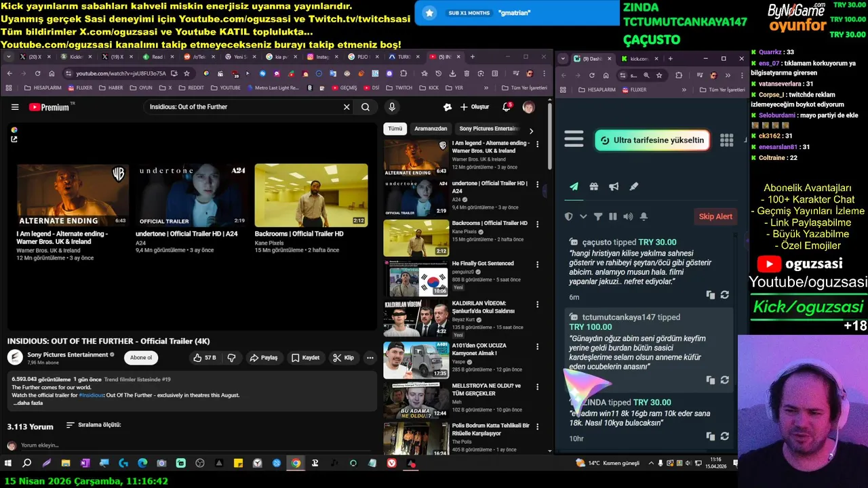Select the Tümü filter chip
Viewport: 868px width, 488px height.
click(x=395, y=129)
